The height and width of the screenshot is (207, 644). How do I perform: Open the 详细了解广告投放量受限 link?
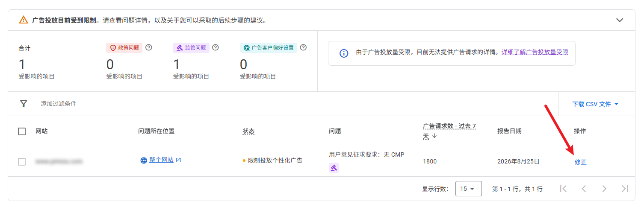[x=535, y=52]
